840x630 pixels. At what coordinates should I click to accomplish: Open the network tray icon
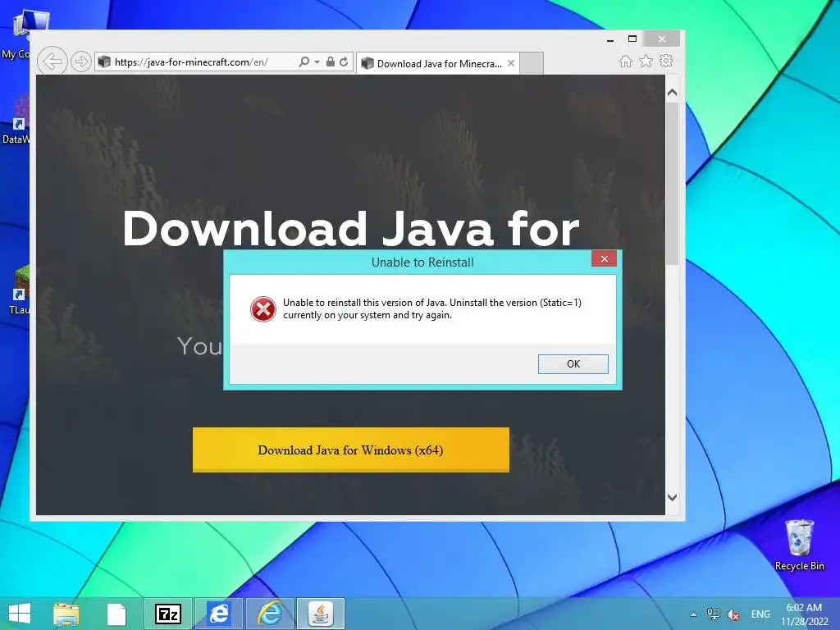(713, 614)
